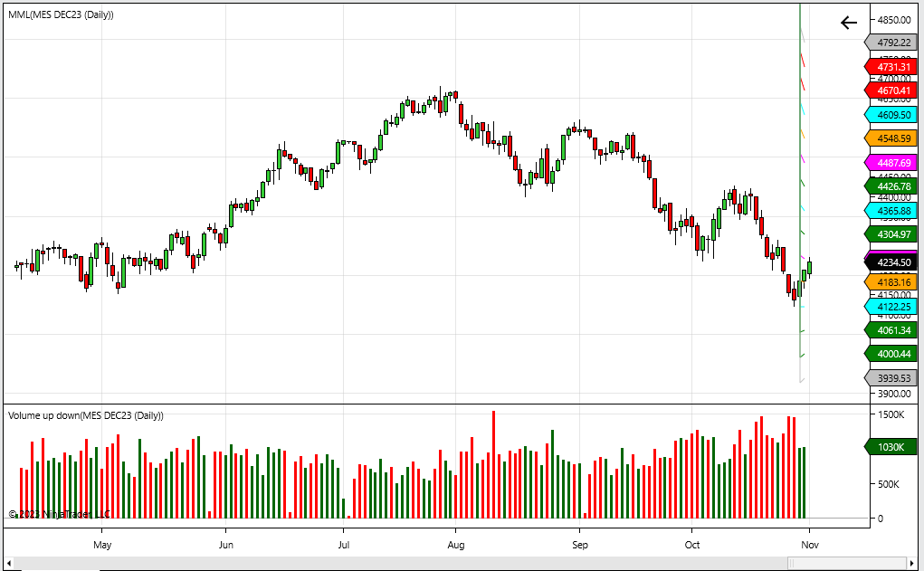Screen dimensions: 924x571
Task: Click the 3939.53 gray price marker
Action: 891,377
